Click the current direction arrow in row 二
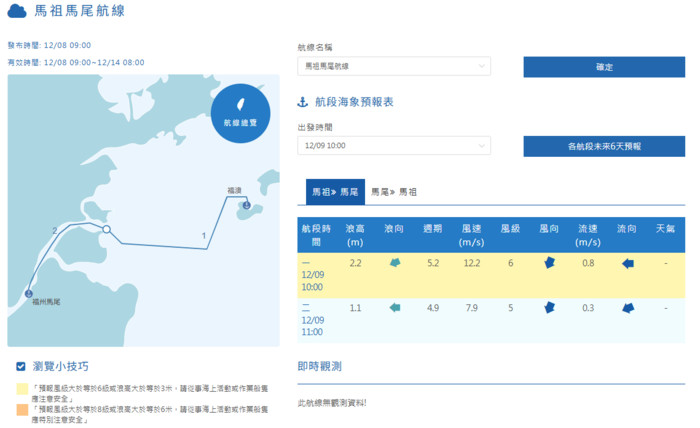 click(627, 308)
